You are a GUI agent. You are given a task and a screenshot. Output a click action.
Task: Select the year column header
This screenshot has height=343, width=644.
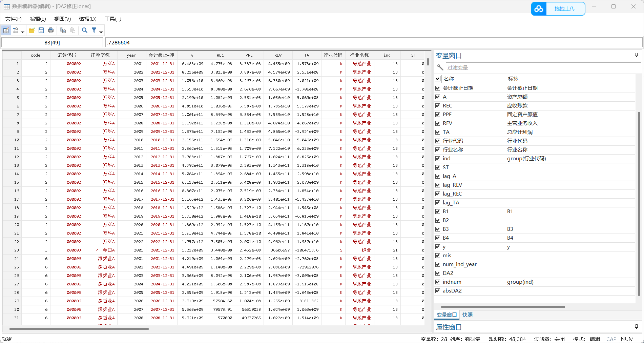point(131,55)
